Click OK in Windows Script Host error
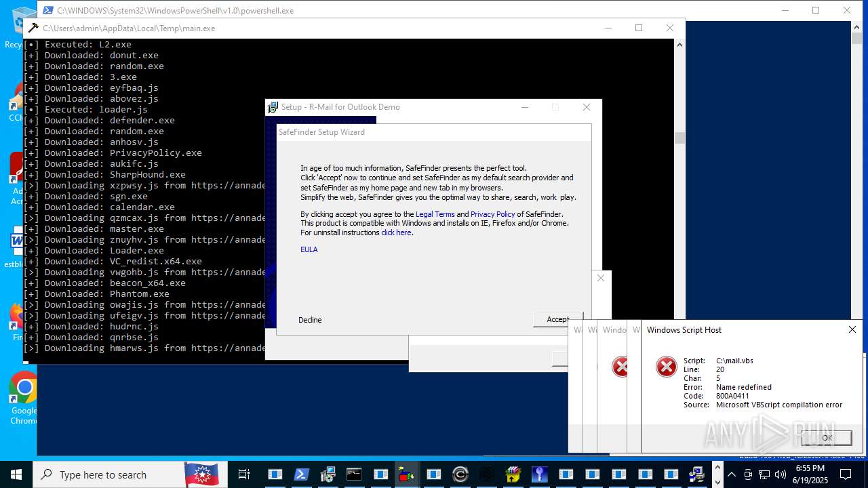The height and width of the screenshot is (488, 868). point(827,438)
